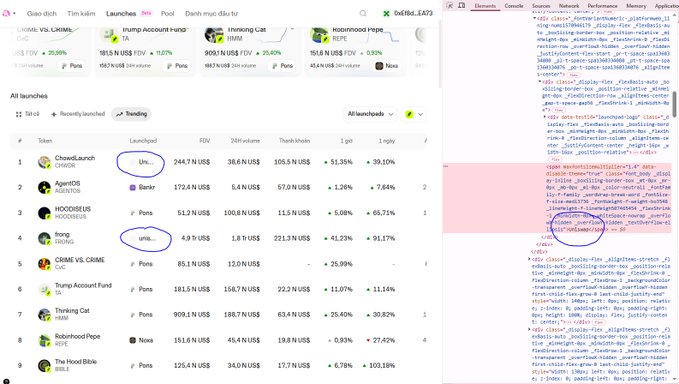Open the All launchpads dropdown
This screenshot has width=679, height=384.
coord(370,114)
